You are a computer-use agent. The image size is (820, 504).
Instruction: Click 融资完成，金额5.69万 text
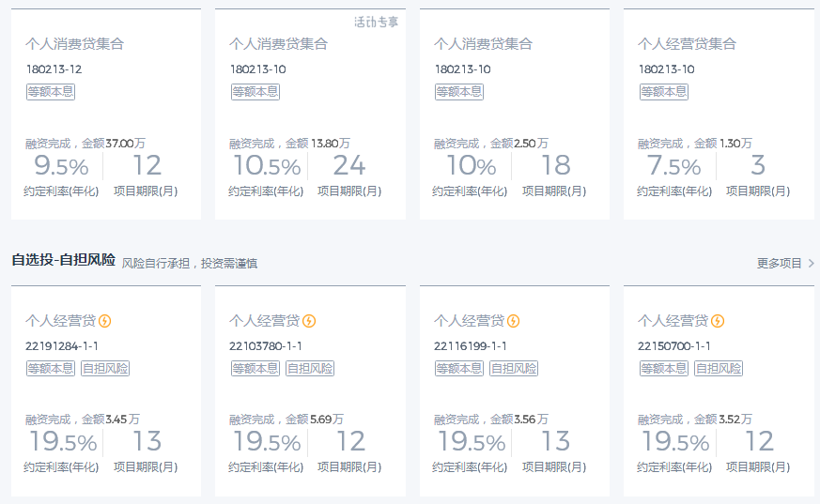(286, 420)
